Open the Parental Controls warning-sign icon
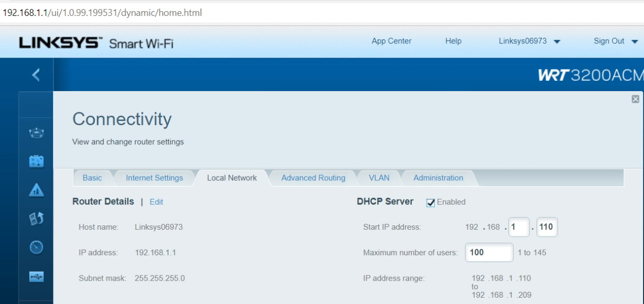 pyautogui.click(x=36, y=190)
